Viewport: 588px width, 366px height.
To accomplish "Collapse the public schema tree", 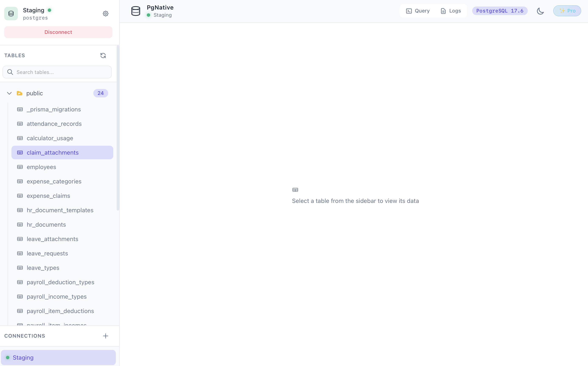I will coord(9,93).
